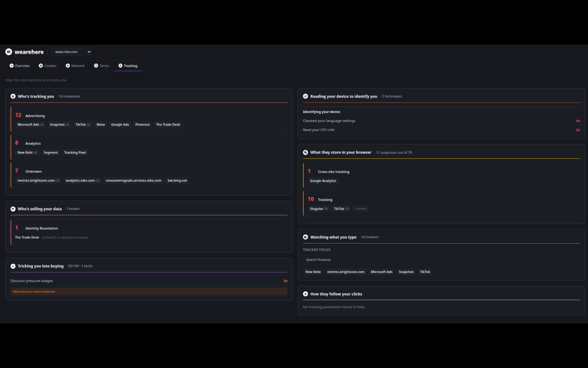Select the Snapchat advertising tag
Viewport: 588px width, 368px height.
pyautogui.click(x=59, y=125)
